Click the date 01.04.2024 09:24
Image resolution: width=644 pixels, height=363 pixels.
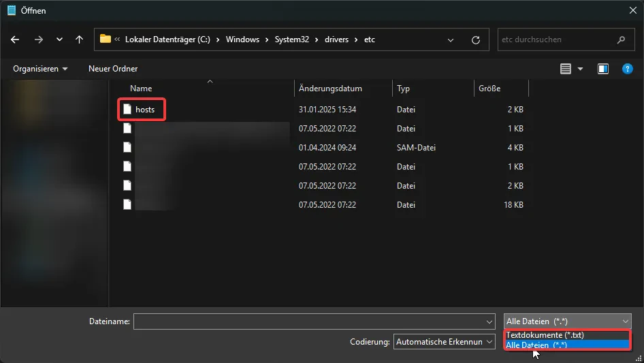327,148
